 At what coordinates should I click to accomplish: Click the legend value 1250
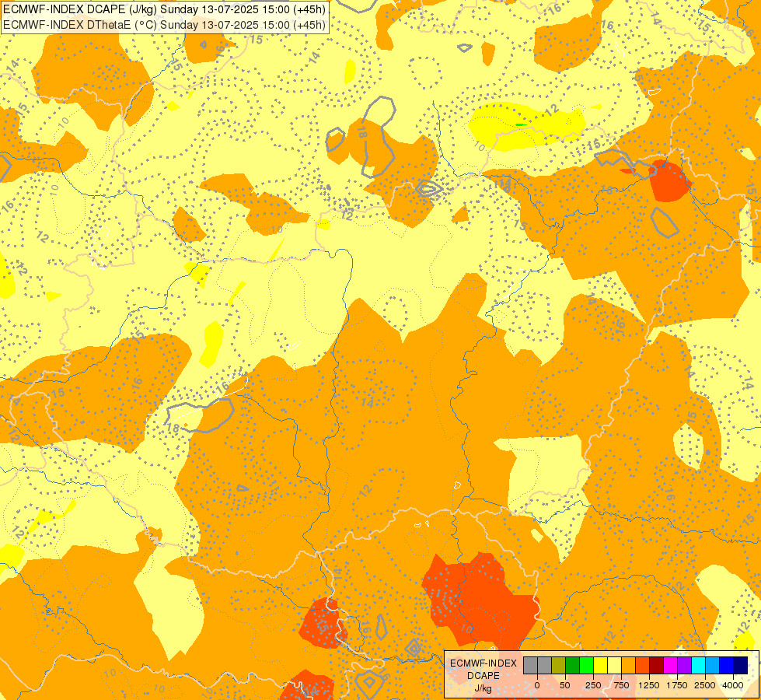pyautogui.click(x=649, y=685)
